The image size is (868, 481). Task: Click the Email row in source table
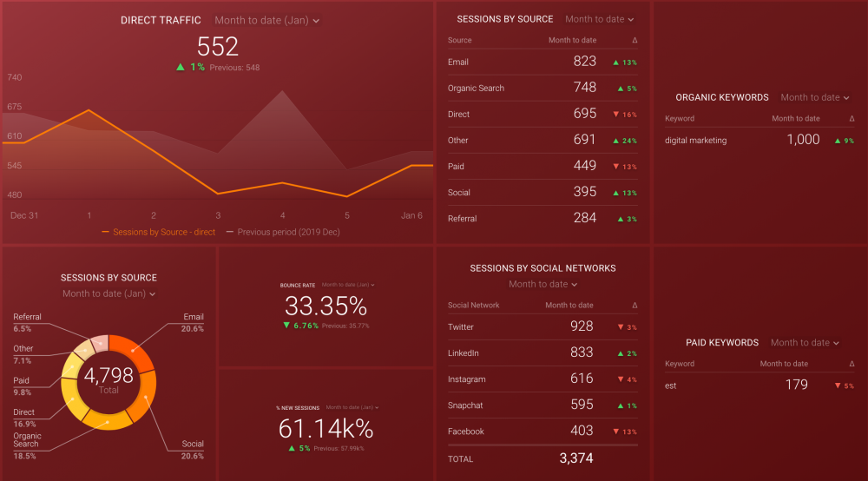(x=458, y=62)
